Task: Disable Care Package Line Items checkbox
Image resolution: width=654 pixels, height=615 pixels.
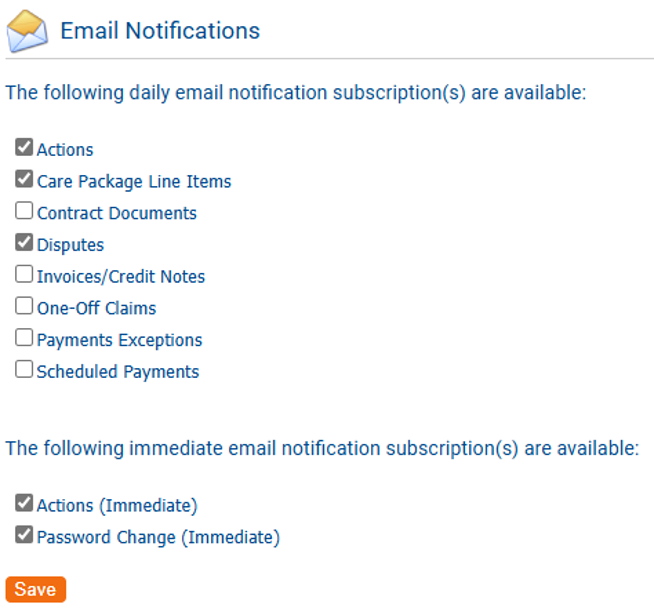Action: (x=24, y=181)
